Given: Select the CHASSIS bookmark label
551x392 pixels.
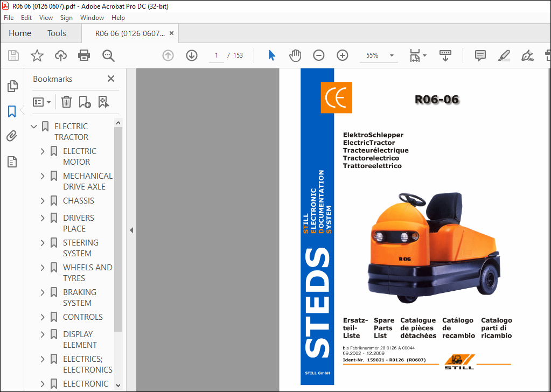Looking at the screenshot, I should 79,201.
